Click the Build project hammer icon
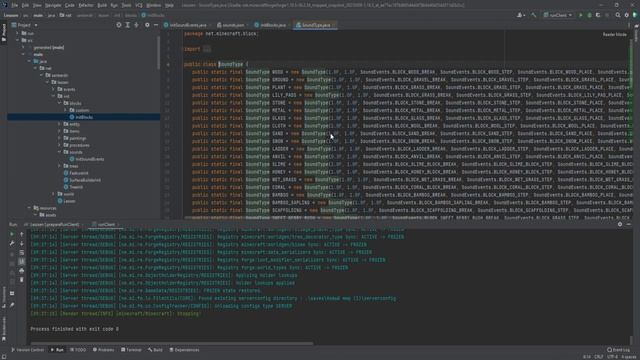The height and width of the screenshot is (360, 640). [x=533, y=15]
